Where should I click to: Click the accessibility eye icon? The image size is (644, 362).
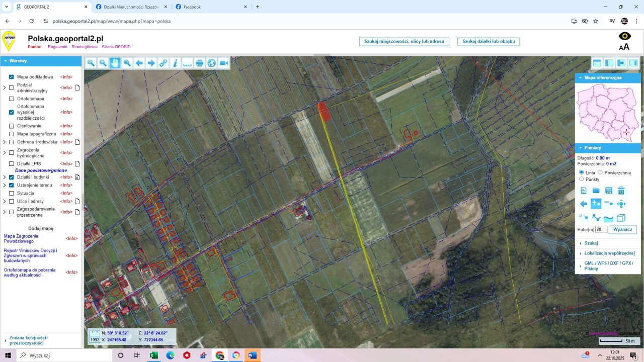(624, 36)
